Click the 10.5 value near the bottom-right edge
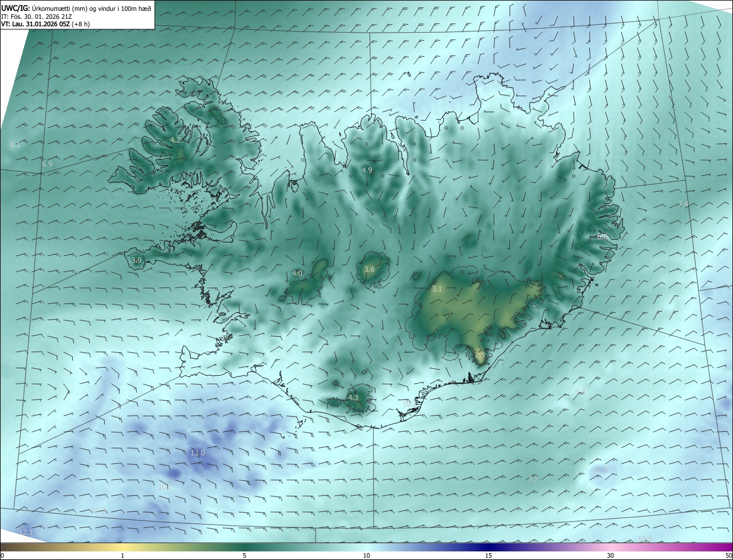The height and width of the screenshot is (560, 733). coord(645,539)
